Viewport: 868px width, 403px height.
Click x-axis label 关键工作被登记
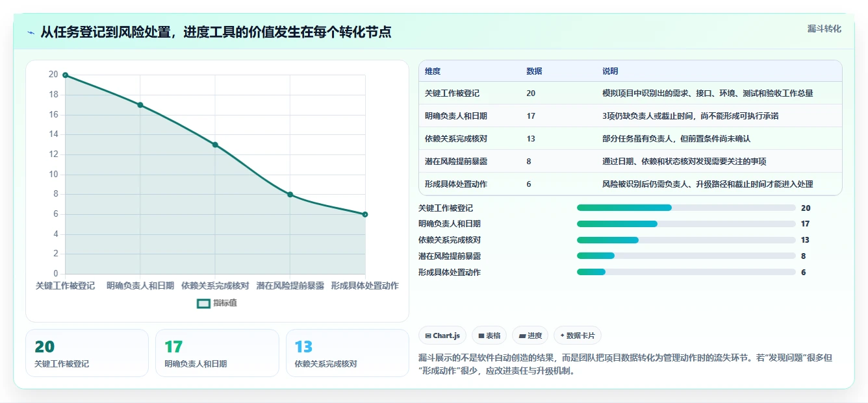tap(65, 286)
